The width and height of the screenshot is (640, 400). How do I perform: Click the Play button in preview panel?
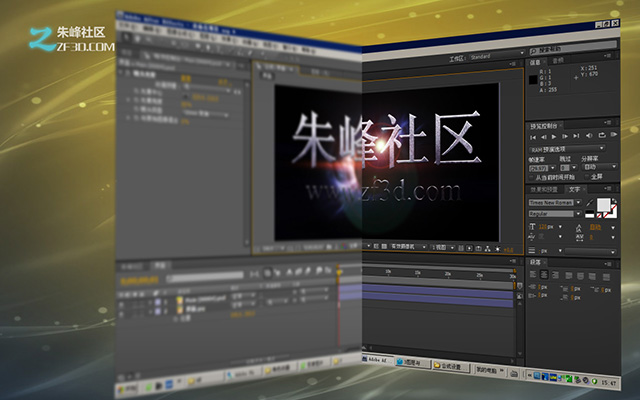[x=554, y=137]
